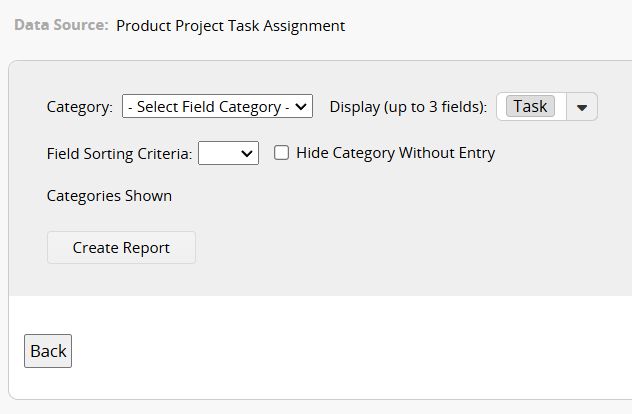
Task: Click the caret arrow beside Task tag
Action: tap(582, 107)
